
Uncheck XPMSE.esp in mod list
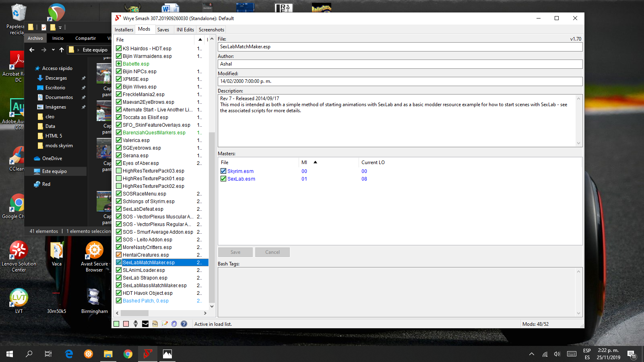coord(119,79)
